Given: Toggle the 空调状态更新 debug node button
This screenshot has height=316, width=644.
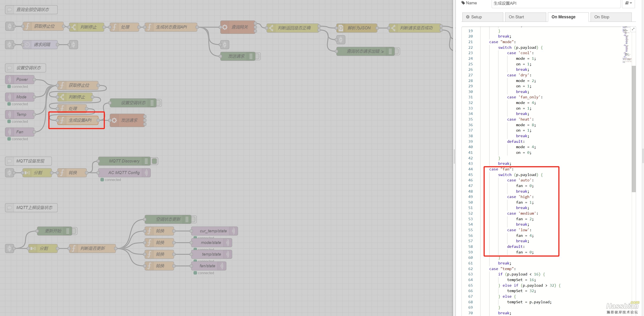Looking at the screenshot, I should 194,219.
